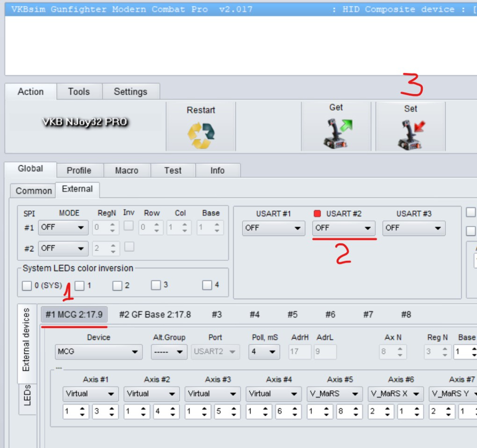Screen dimensions: 477x448
Task: Open the Profile tab
Action: coord(79,170)
